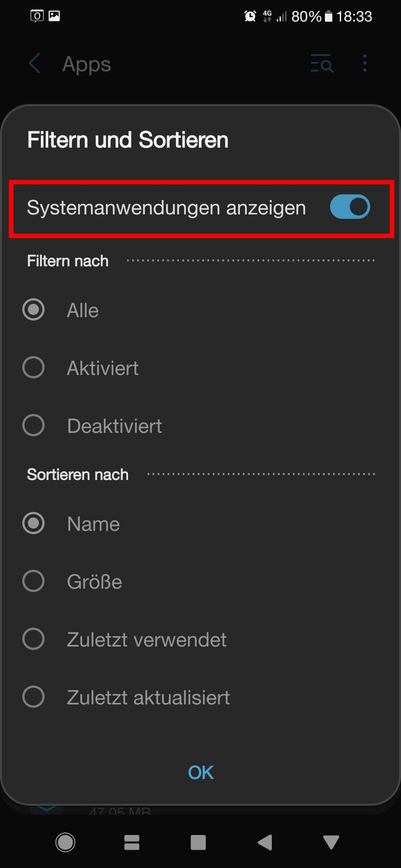Tap the Apps title in the header
The image size is (401, 868).
pyautogui.click(x=86, y=64)
